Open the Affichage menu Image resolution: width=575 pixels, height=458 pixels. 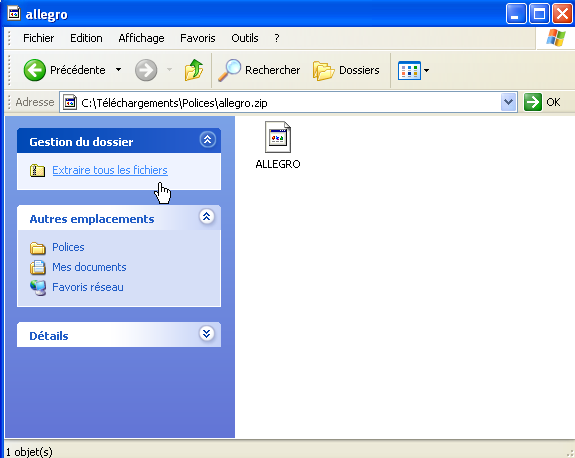pyautogui.click(x=141, y=38)
